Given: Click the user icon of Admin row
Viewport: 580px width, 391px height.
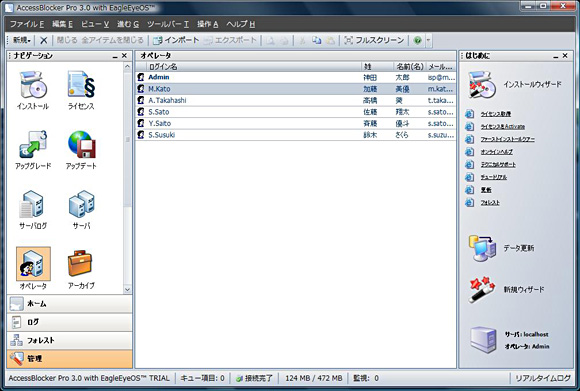Looking at the screenshot, I should coord(141,77).
